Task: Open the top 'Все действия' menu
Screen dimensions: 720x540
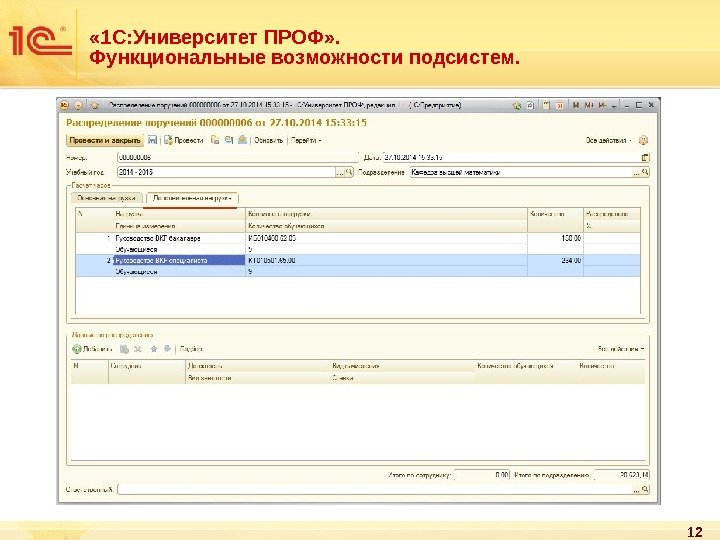Action: (609, 140)
